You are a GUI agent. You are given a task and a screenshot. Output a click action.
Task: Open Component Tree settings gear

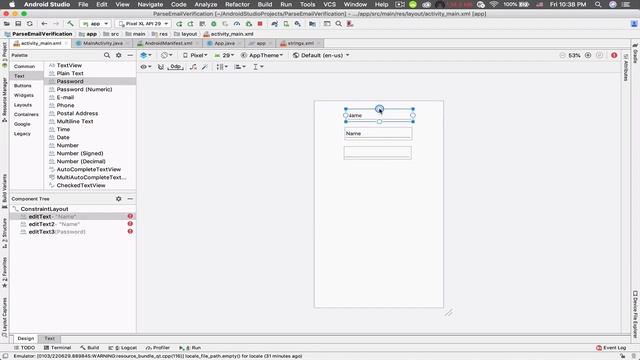tap(118, 199)
